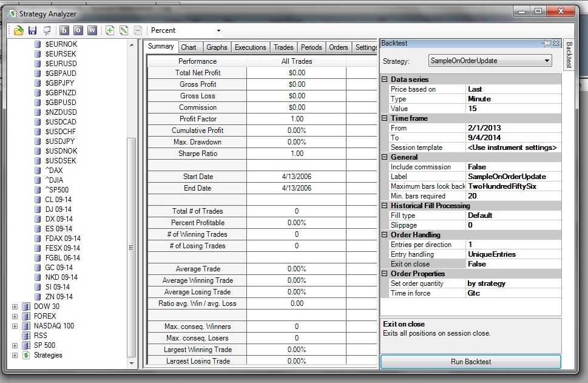Viewport: 588px width, 383px height.
Task: Click the green plus add icon
Action: (x=109, y=30)
